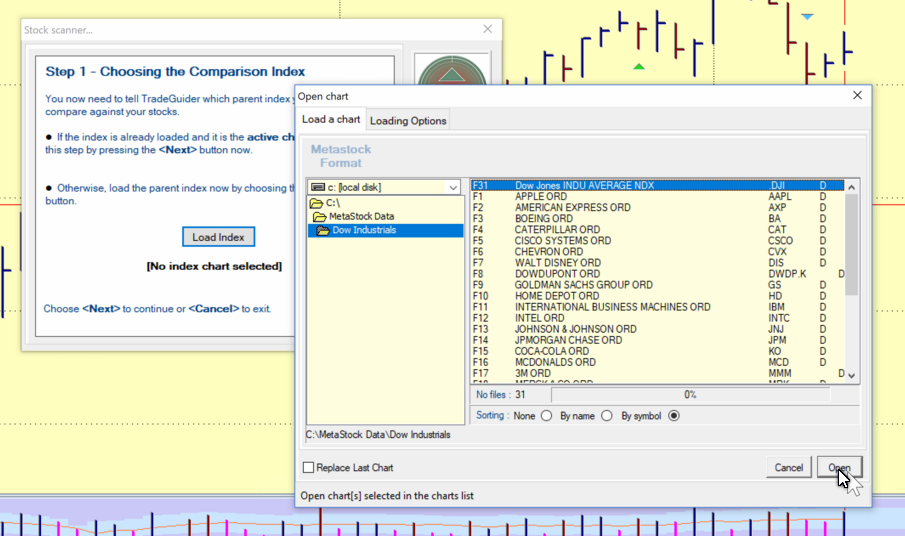The width and height of the screenshot is (905, 536).
Task: Select MCDONALDS ORD row
Action: tap(657, 362)
